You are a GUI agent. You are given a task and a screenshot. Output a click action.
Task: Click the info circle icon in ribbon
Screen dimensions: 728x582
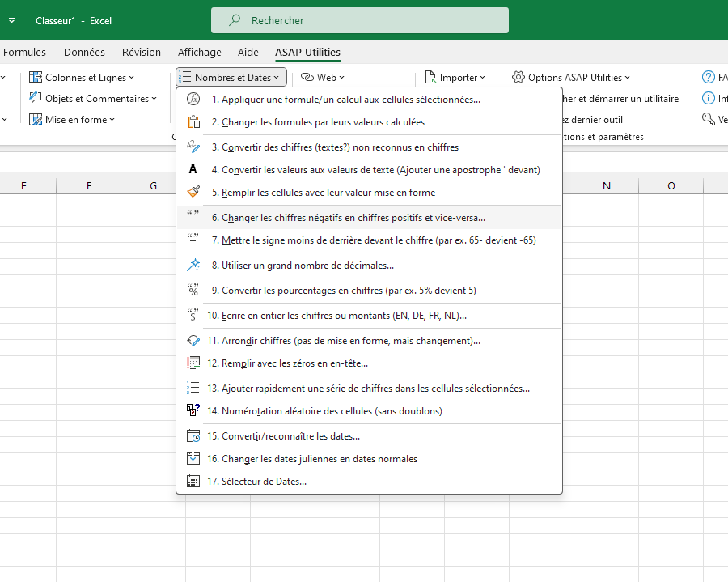click(x=709, y=98)
